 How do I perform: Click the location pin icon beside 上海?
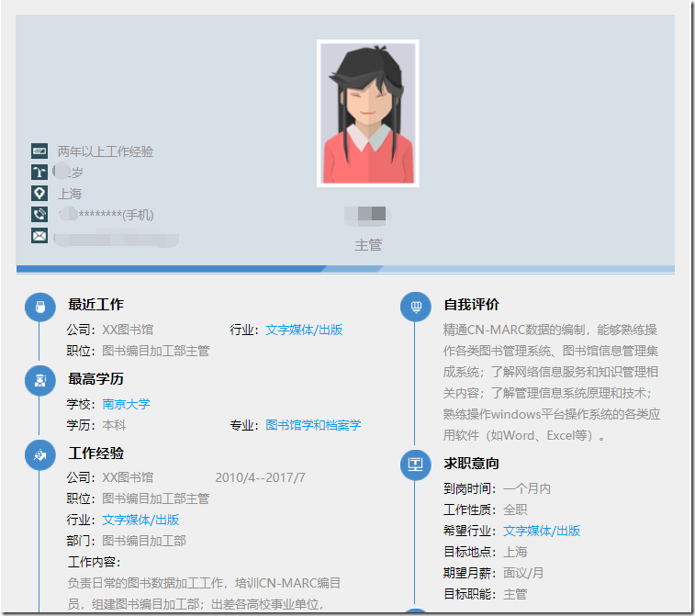39,193
